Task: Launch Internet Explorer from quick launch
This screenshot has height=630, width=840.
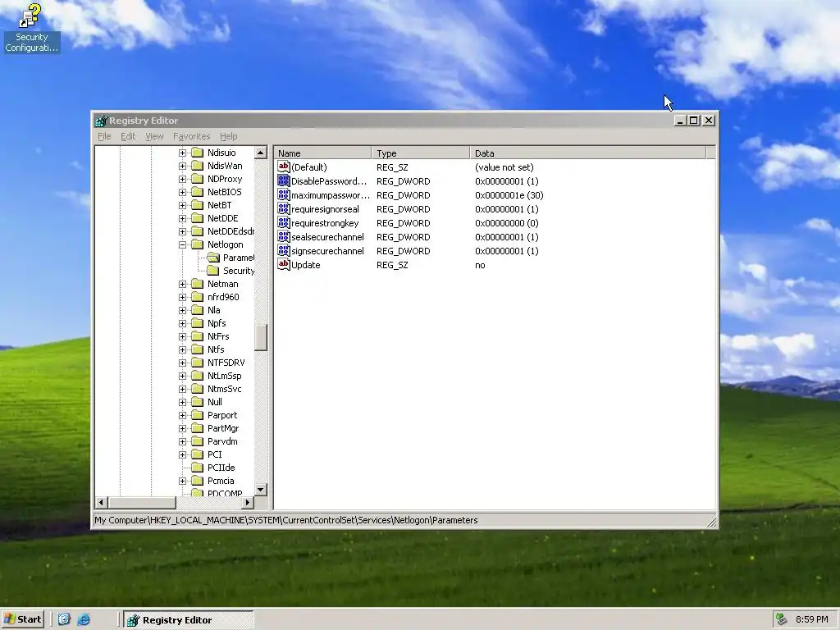Action: [x=84, y=620]
